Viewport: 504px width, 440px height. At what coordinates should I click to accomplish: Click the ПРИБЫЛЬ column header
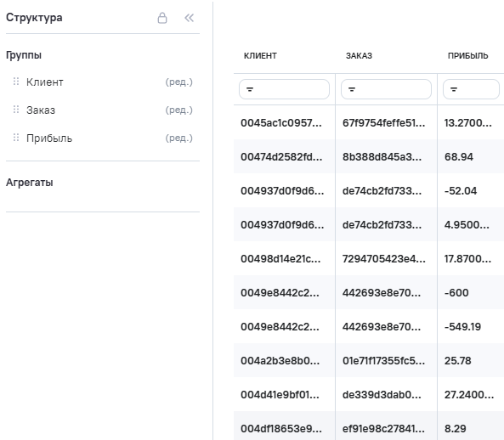tap(468, 56)
